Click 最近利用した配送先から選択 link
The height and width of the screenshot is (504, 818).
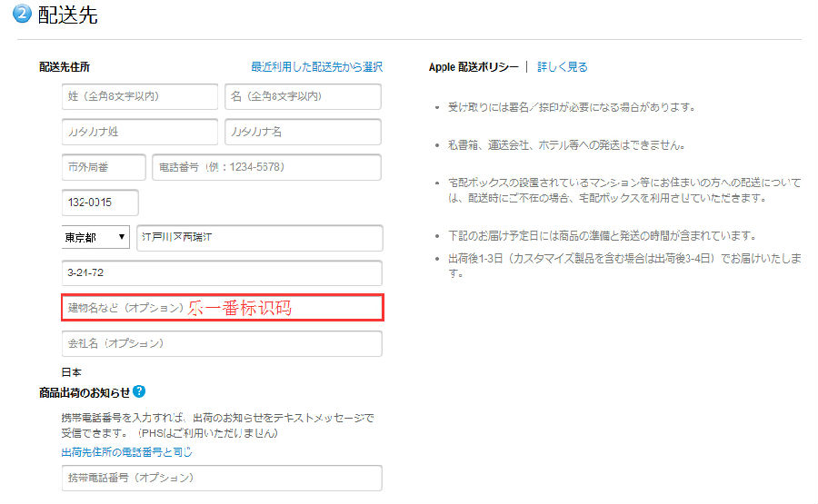(x=316, y=67)
